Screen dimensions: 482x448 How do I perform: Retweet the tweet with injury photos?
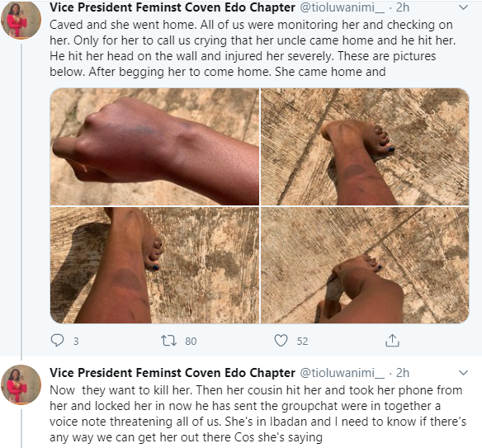[x=168, y=341]
